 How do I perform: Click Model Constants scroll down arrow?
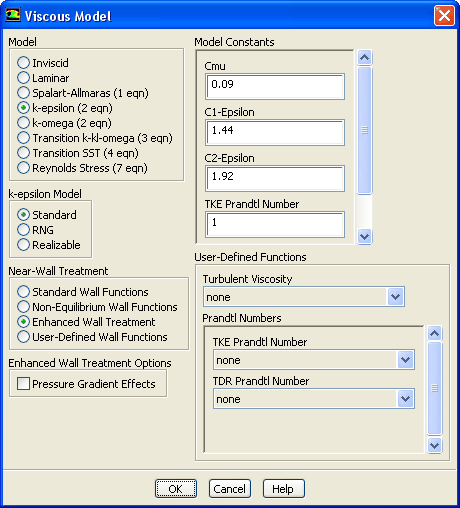[364, 237]
